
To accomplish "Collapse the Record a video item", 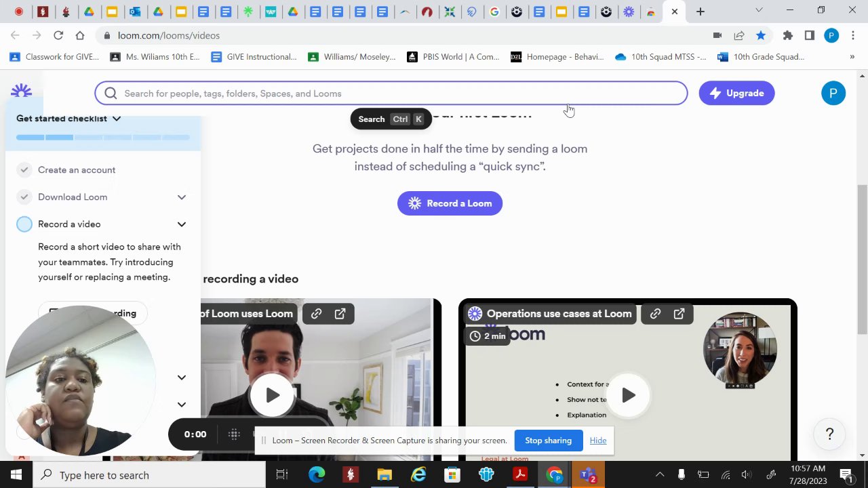I will 182,224.
